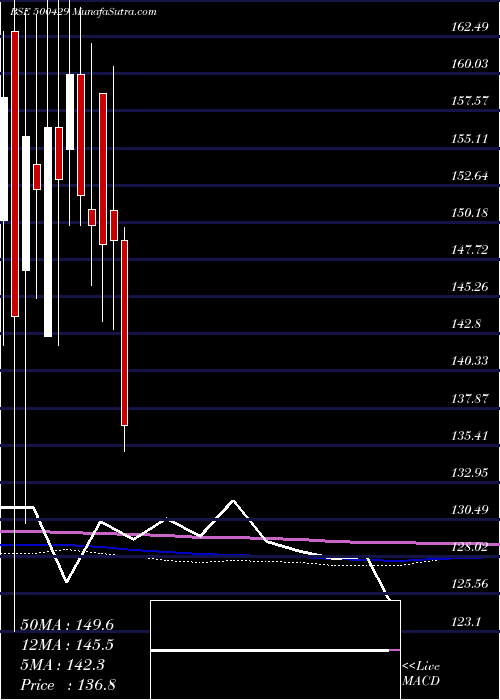This screenshot has width=500, height=700.
Task: Click the <<Live MACD label
Action: [x=421, y=673]
